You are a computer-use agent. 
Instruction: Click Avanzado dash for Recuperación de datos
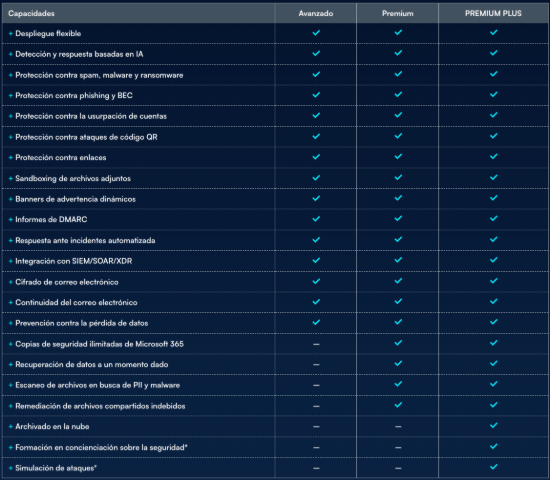coord(316,365)
